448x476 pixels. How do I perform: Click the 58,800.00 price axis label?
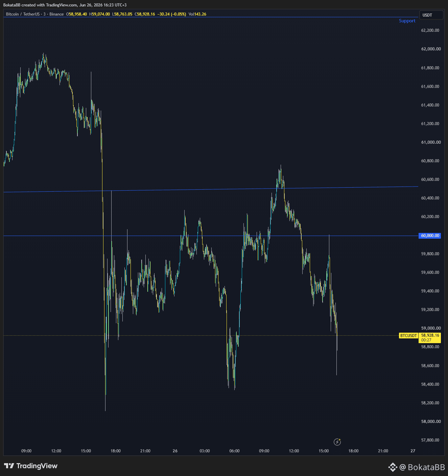pos(430,347)
